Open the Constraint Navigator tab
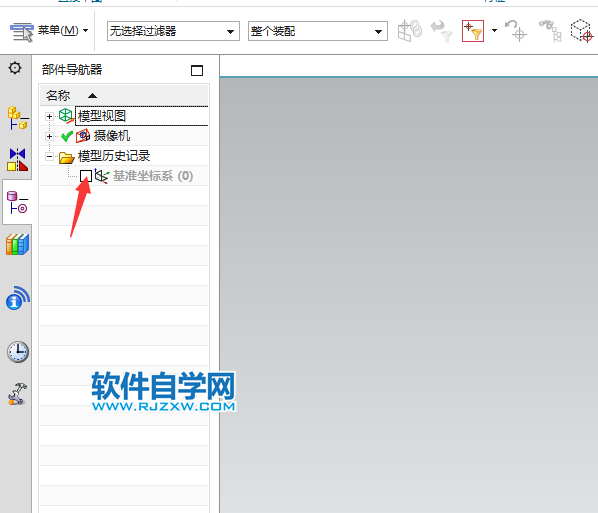 18,159
